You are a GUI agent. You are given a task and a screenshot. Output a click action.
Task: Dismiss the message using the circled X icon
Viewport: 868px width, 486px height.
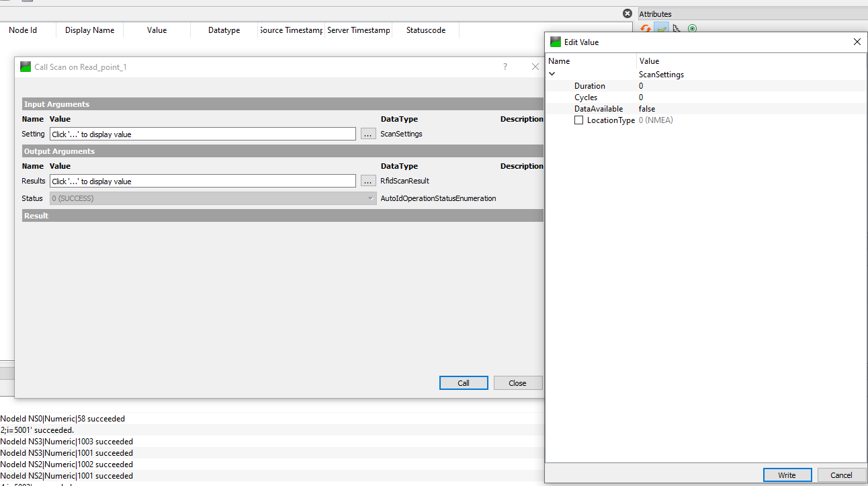pos(627,13)
